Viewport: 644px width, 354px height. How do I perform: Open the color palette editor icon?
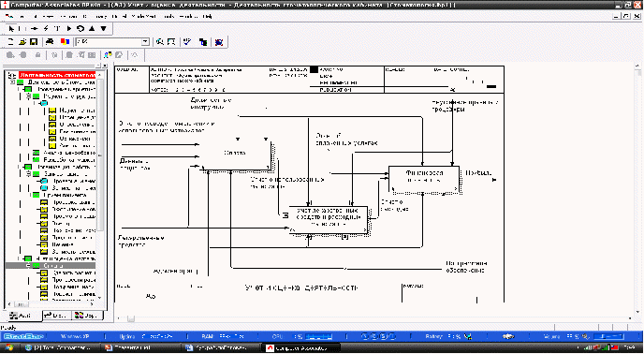pyautogui.click(x=65, y=42)
